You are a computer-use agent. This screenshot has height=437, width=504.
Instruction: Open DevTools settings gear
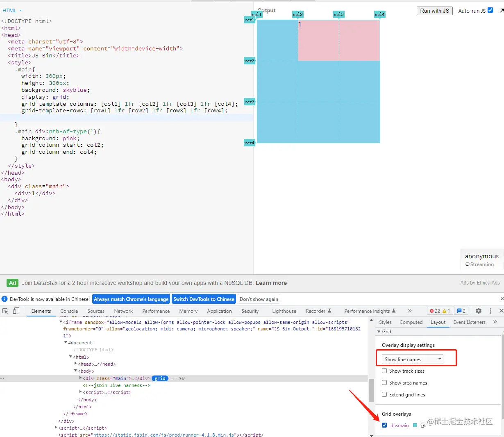(x=478, y=311)
